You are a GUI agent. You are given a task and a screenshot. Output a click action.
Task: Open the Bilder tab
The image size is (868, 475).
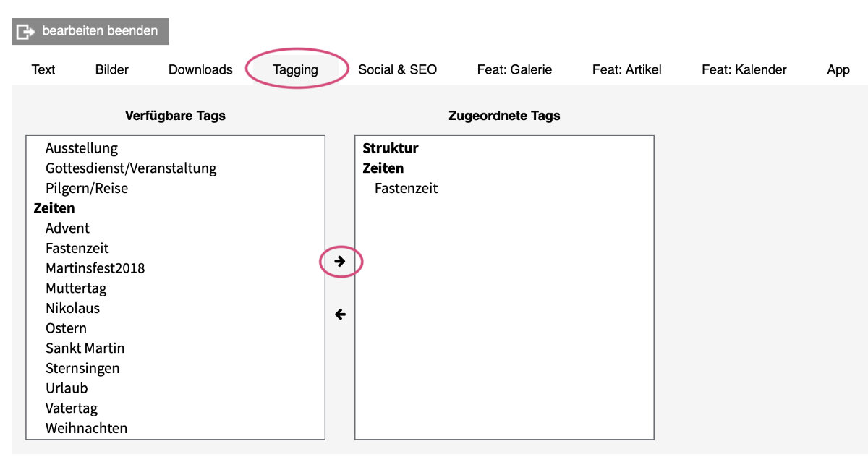point(112,69)
